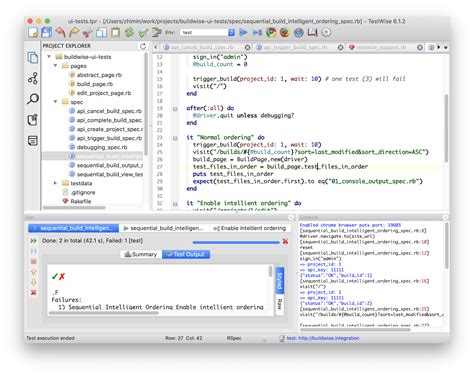Select the first sequential_build_intelligen run tab

tap(73, 228)
